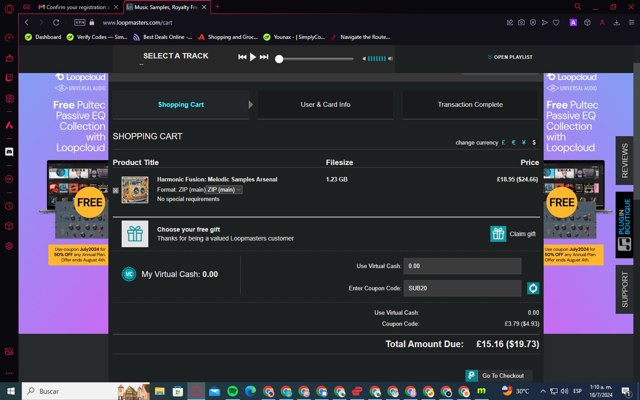Click the free gift box icon
This screenshot has width=640, height=400.
click(x=135, y=234)
